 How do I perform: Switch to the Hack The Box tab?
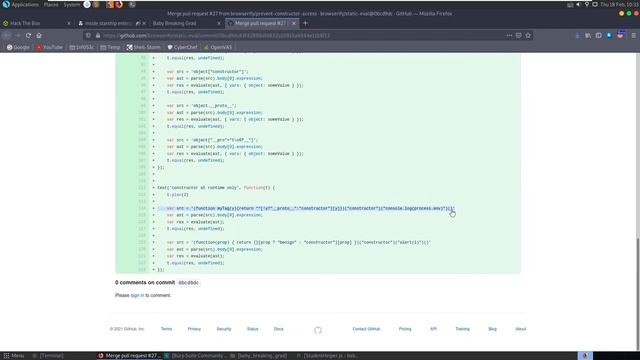tap(37, 23)
